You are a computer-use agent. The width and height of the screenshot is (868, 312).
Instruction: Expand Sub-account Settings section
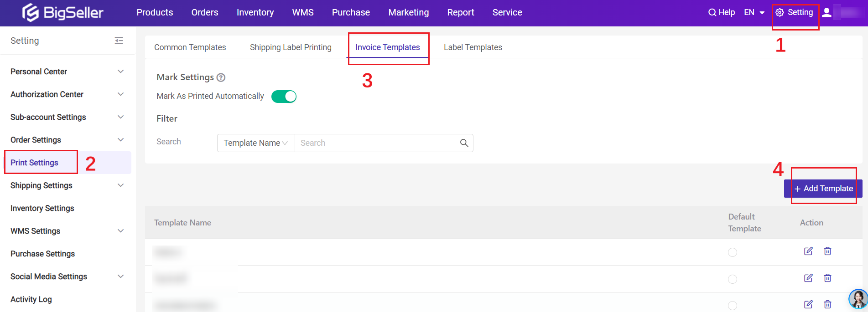[x=68, y=117]
